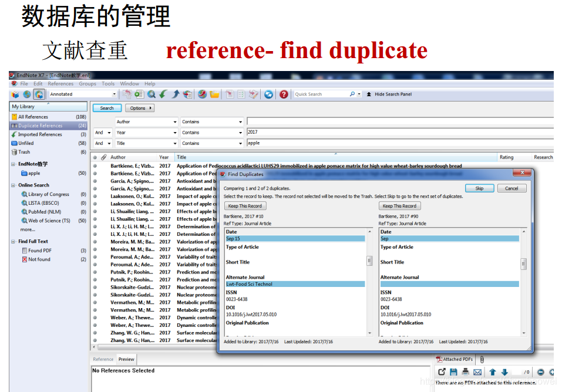Click the Insert Citation toolbar icon
This screenshot has width=562, height=392.
(230, 94)
